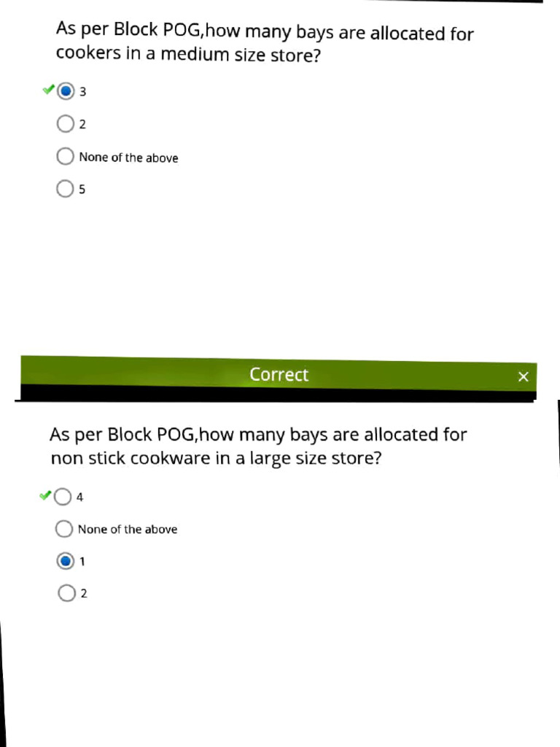
Task: Choose 'None of the above' radio for cookers
Action: point(66,157)
